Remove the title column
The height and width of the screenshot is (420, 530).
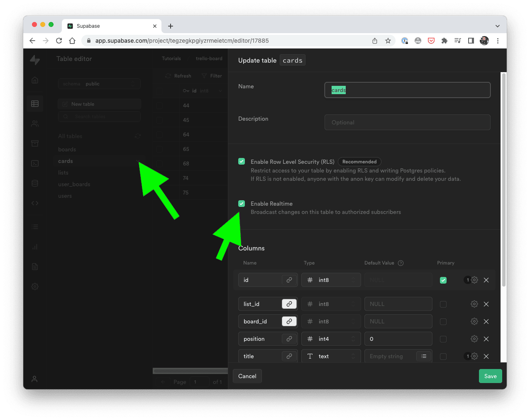[486, 356]
